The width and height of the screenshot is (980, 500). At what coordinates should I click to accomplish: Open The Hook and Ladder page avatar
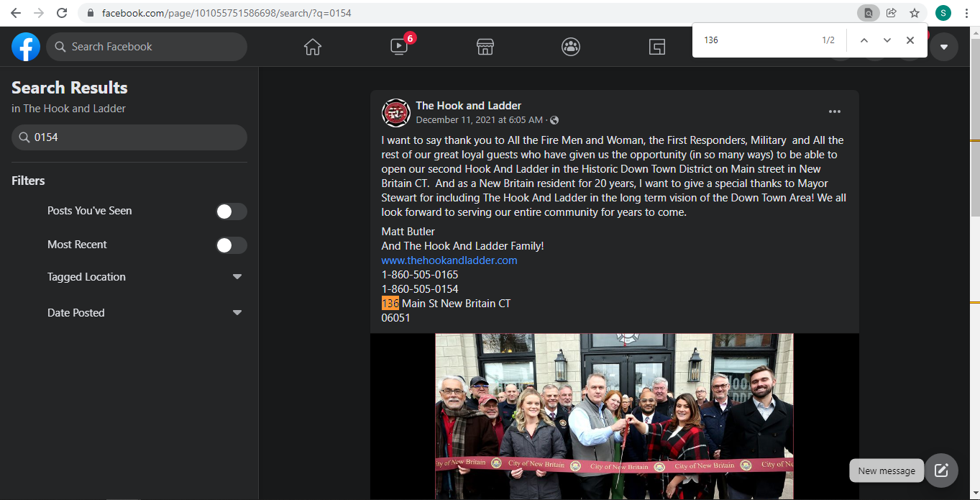(x=395, y=113)
